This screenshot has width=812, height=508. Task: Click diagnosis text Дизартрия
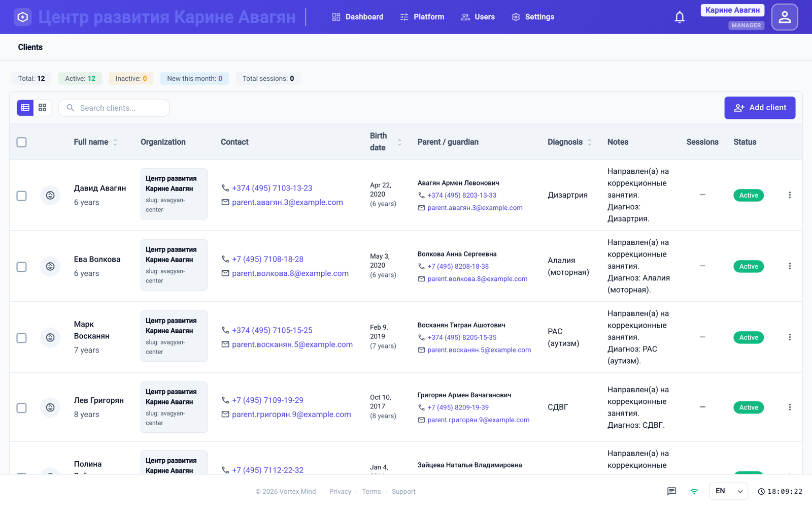567,195
